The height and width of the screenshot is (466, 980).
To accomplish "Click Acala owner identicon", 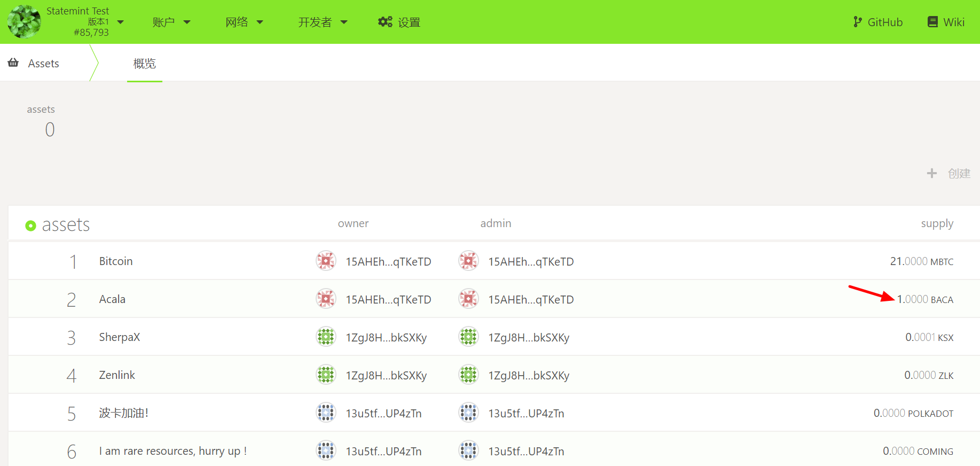I will (x=326, y=299).
